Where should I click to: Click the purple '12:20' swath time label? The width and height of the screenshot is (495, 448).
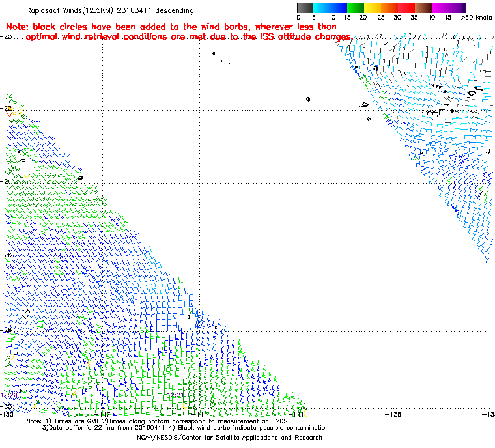8,395
